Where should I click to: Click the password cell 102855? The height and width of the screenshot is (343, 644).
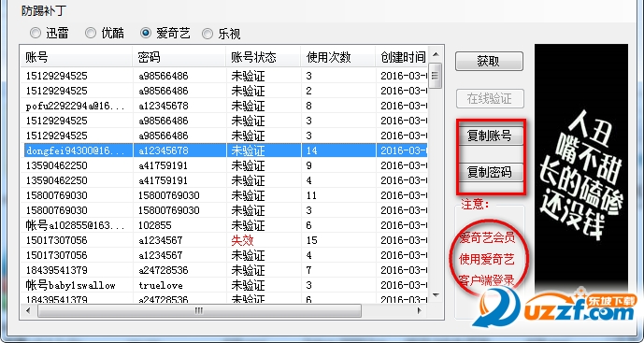155,225
